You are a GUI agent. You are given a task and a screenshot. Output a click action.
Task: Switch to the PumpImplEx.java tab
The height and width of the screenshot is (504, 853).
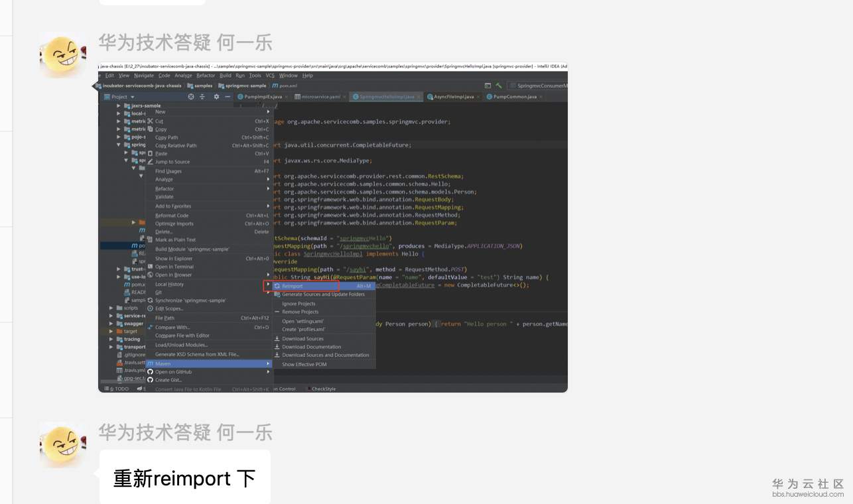point(263,97)
